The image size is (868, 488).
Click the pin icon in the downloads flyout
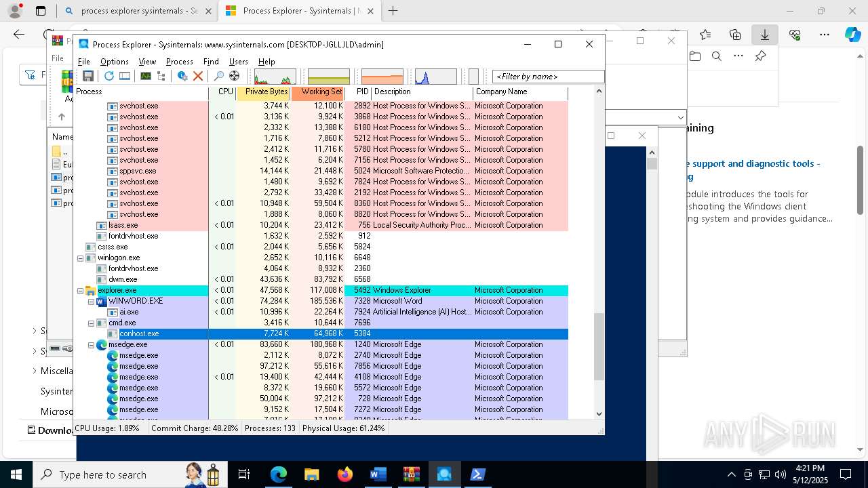tap(761, 56)
